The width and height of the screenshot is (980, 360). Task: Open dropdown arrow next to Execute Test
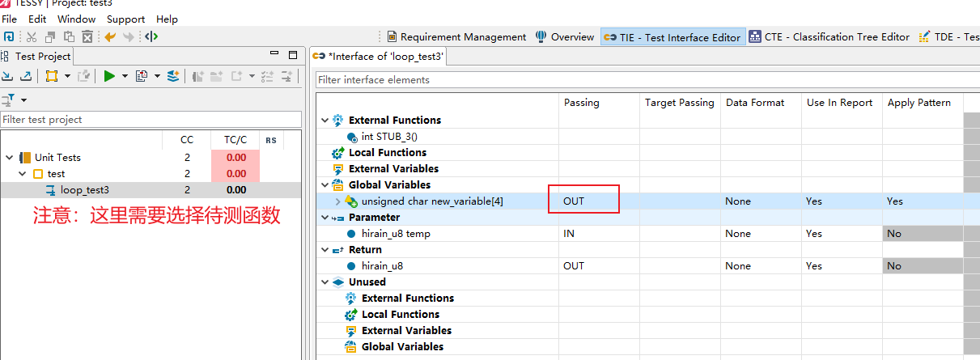point(125,76)
